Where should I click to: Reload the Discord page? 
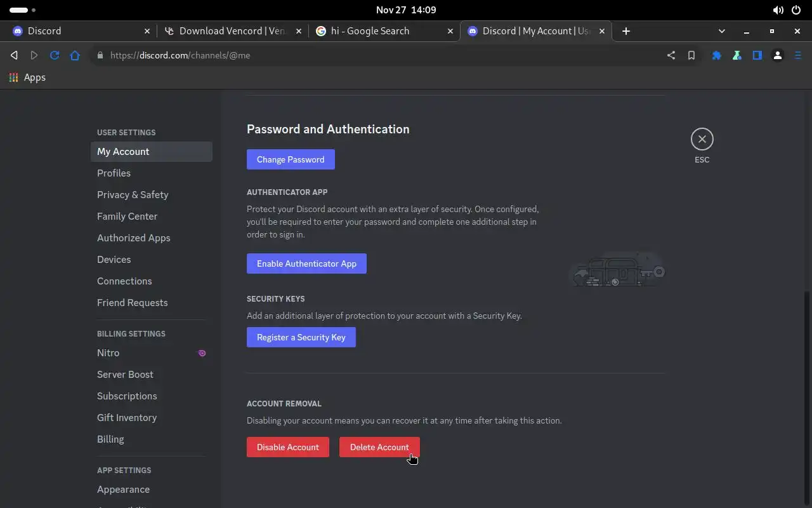point(55,55)
